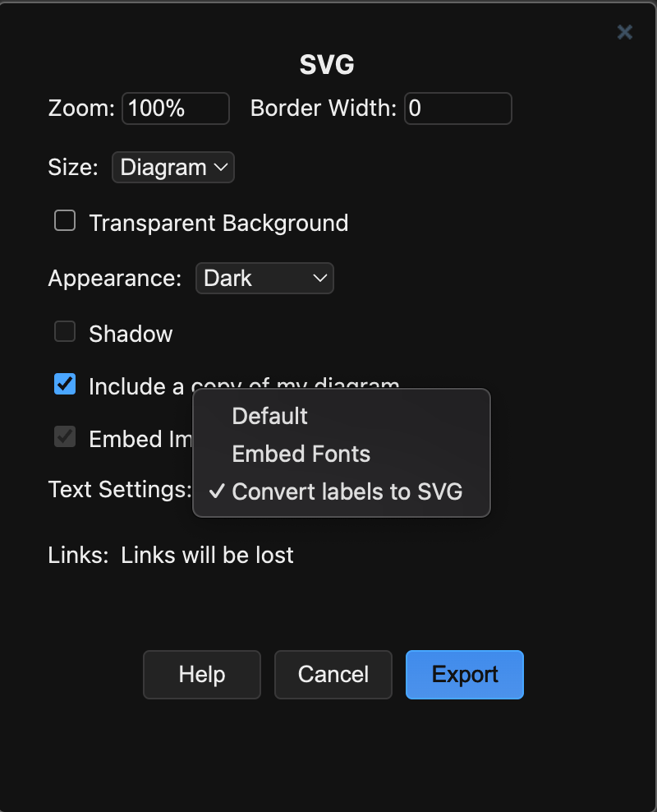This screenshot has height=812, width=657.
Task: Toggle the Embed Images checkbox
Action: click(64, 436)
